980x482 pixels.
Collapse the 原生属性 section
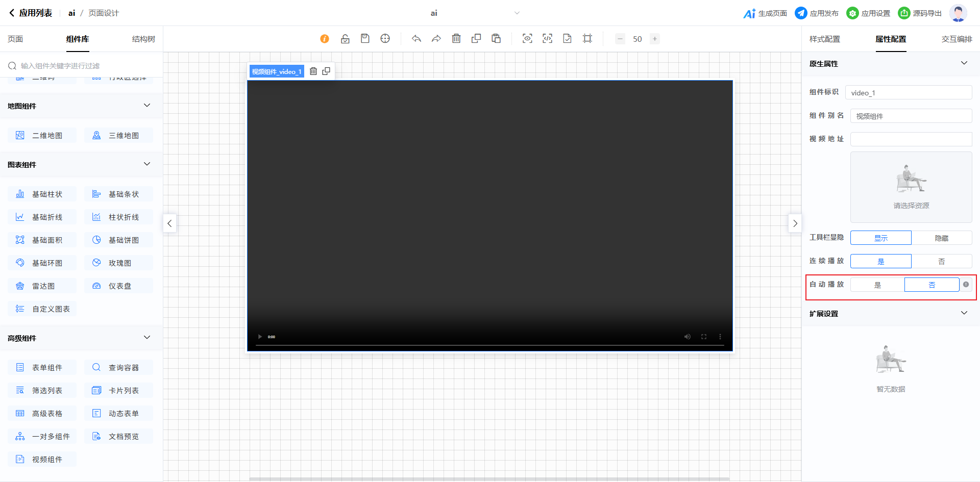pyautogui.click(x=964, y=63)
